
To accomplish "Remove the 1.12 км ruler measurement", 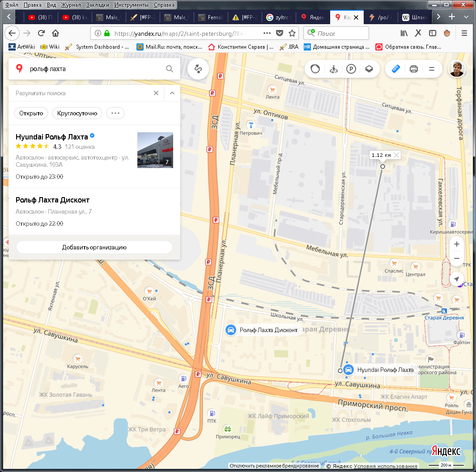I will coord(396,155).
